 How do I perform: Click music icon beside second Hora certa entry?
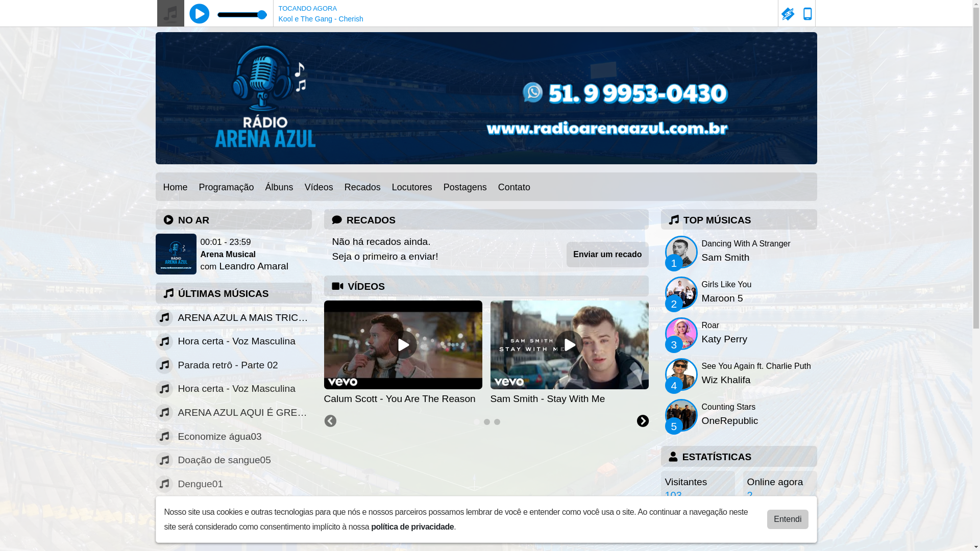164,389
